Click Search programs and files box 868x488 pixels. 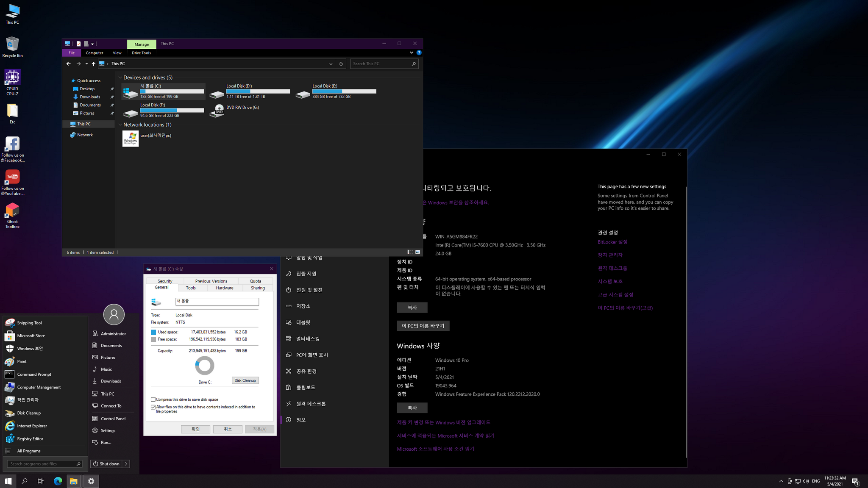click(45, 464)
